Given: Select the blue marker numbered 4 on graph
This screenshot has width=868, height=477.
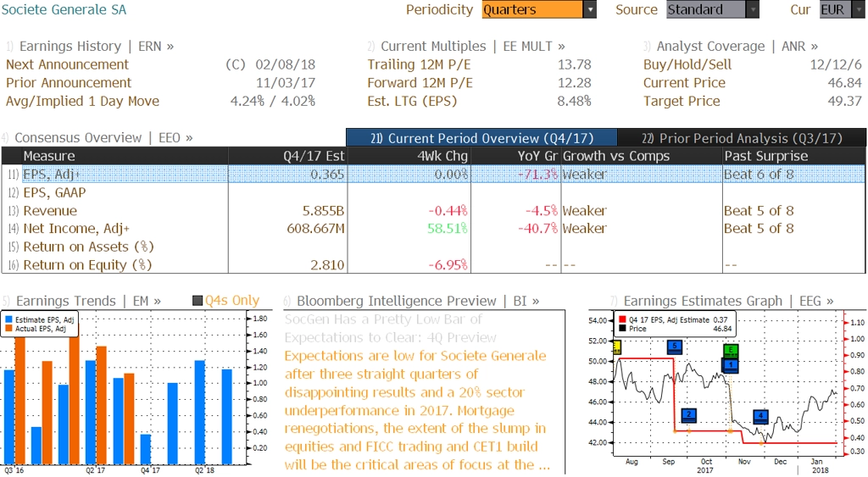Looking at the screenshot, I should [760, 416].
